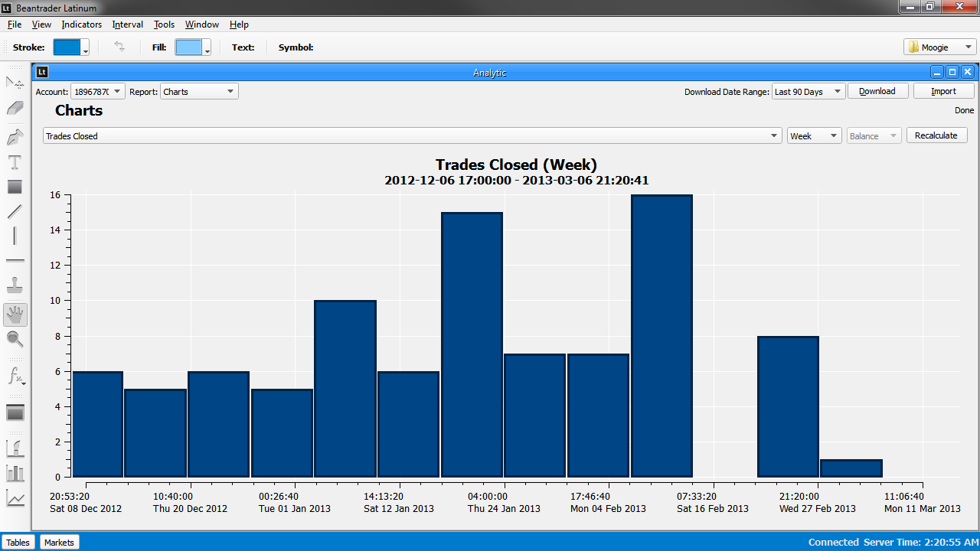Click the 'Connected' status in bottom bar
The image size is (980, 551).
(833, 542)
